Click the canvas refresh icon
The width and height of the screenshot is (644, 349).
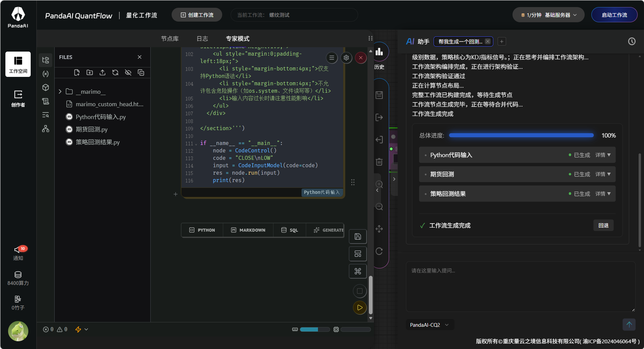379,251
